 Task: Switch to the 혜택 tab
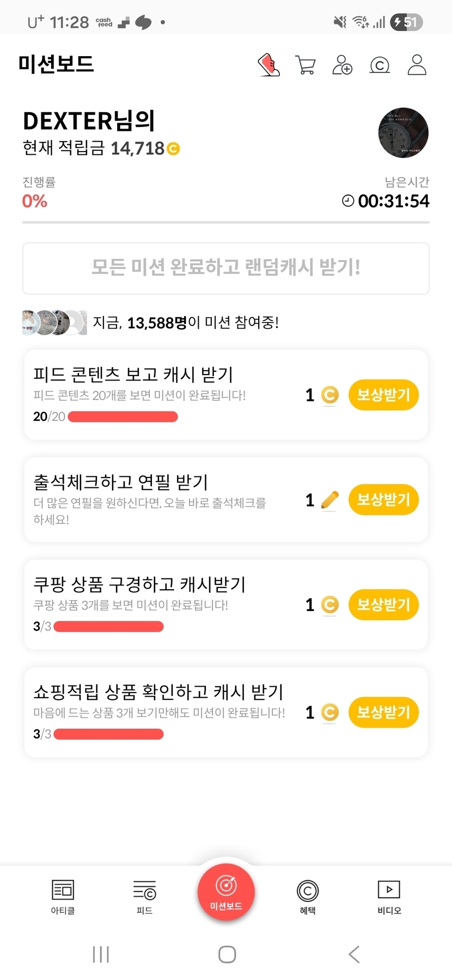point(307,897)
